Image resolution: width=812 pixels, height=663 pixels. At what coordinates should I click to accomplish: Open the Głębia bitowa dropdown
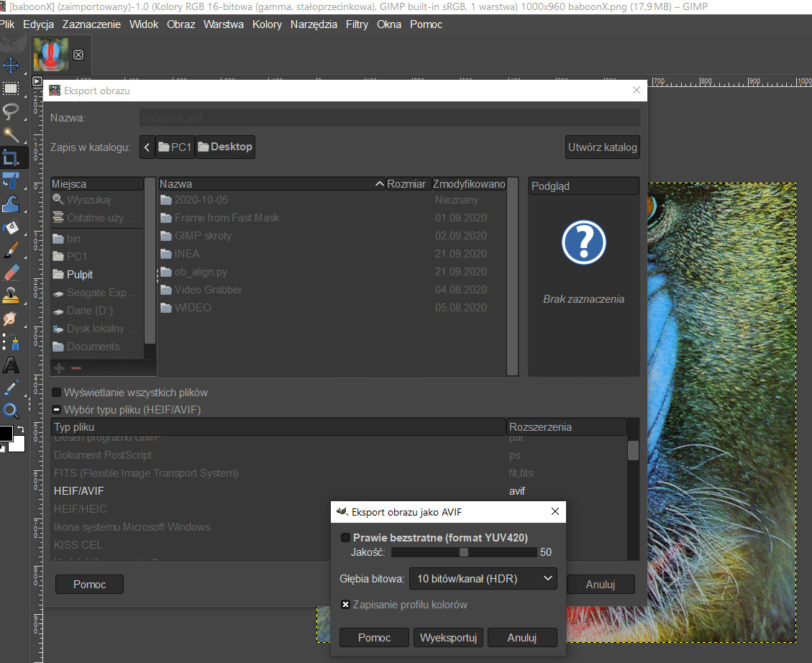[x=483, y=578]
